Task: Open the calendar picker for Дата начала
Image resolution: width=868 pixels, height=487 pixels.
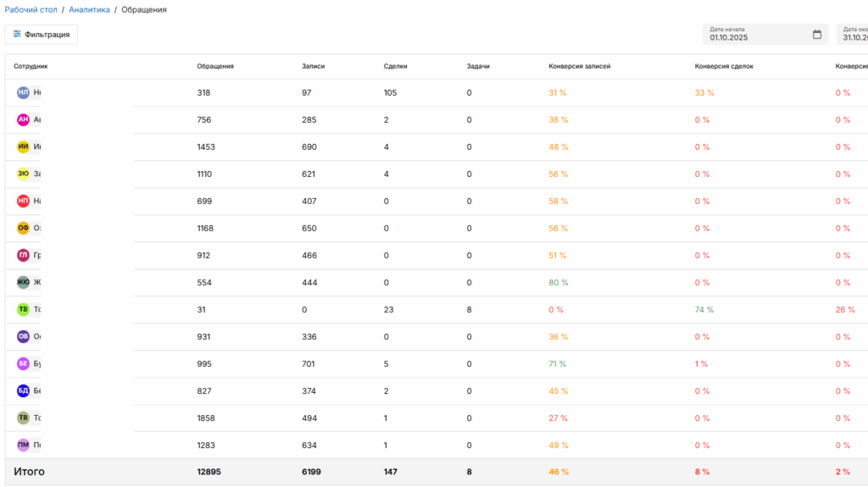Action: (x=817, y=35)
